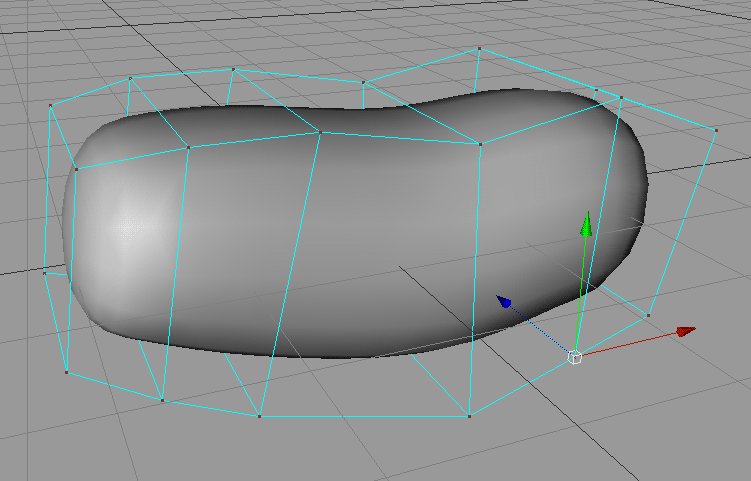751x481 pixels.
Task: Select cage vertex where top right panel meets mesh crest
Action: click(x=480, y=145)
